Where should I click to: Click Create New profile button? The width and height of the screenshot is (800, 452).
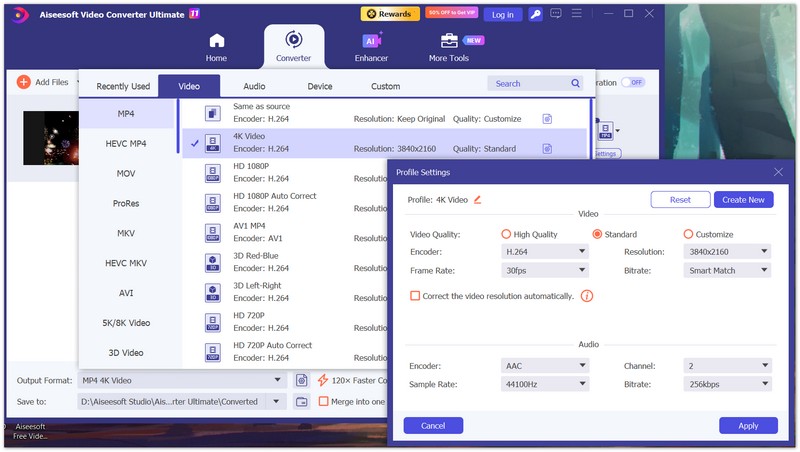(743, 199)
